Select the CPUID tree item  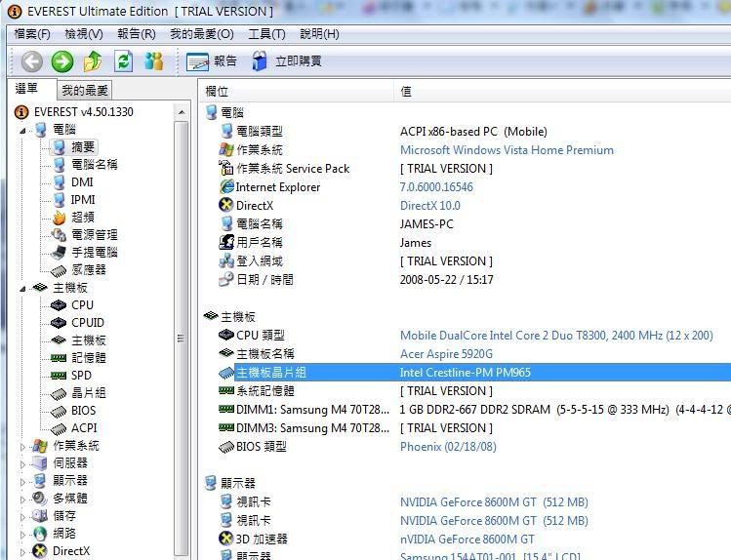click(x=87, y=323)
